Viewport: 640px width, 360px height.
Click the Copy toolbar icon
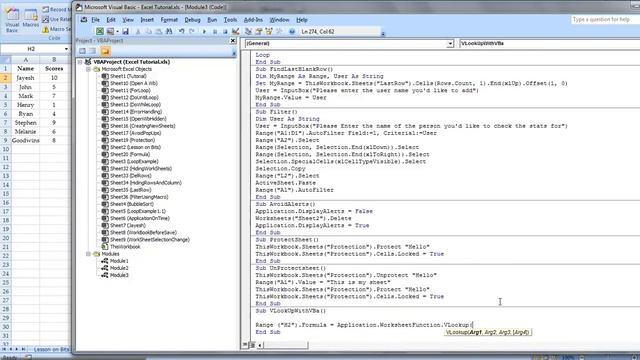pyautogui.click(x=149, y=31)
